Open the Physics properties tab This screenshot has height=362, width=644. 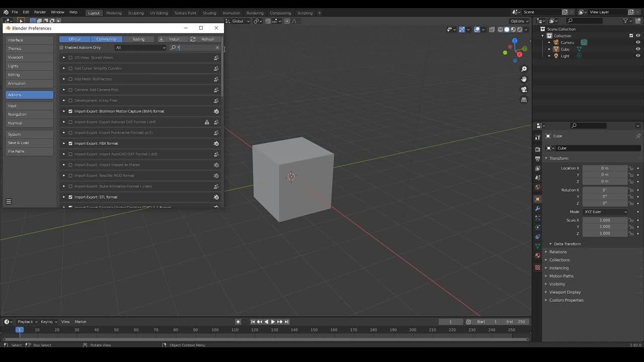click(x=537, y=227)
